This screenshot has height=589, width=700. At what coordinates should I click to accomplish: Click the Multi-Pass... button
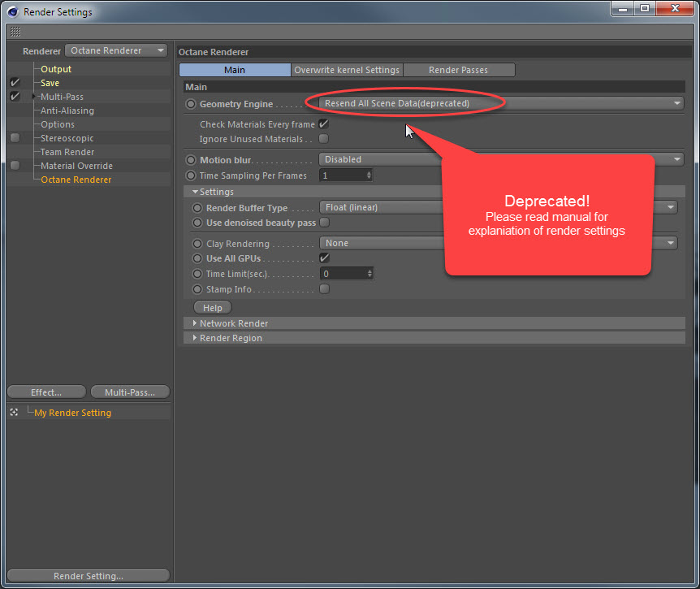tap(130, 392)
